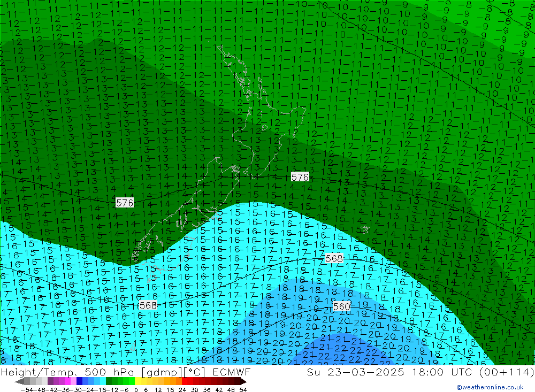Click the '-6' value on the legend scale
Screen dimensions: 535x392
124,390
